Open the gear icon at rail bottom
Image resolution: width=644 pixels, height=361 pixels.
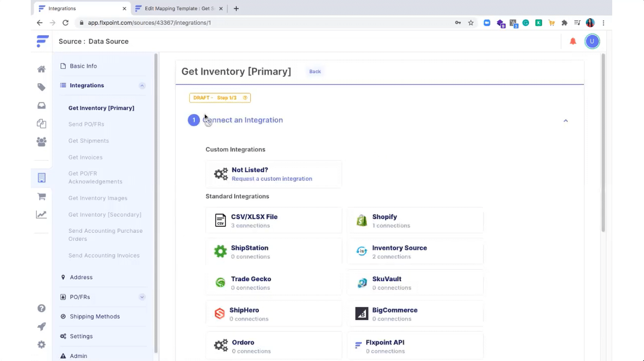click(x=41, y=345)
